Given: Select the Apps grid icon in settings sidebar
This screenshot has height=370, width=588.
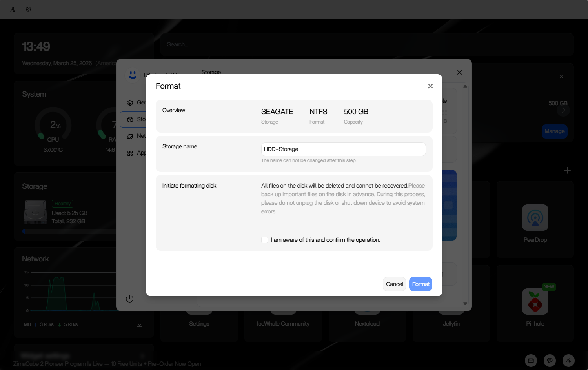Looking at the screenshot, I should (130, 153).
